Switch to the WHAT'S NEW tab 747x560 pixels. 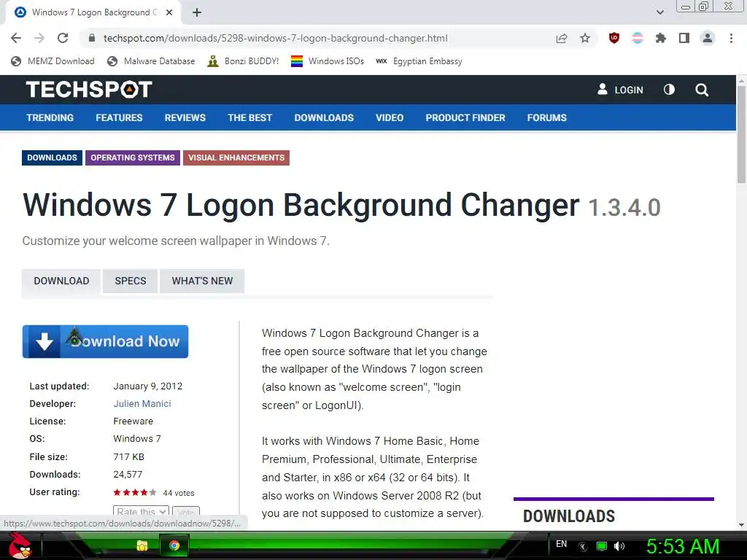click(202, 281)
